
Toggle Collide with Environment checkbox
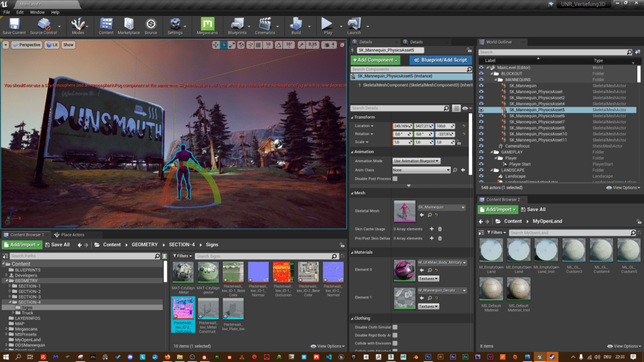point(395,343)
